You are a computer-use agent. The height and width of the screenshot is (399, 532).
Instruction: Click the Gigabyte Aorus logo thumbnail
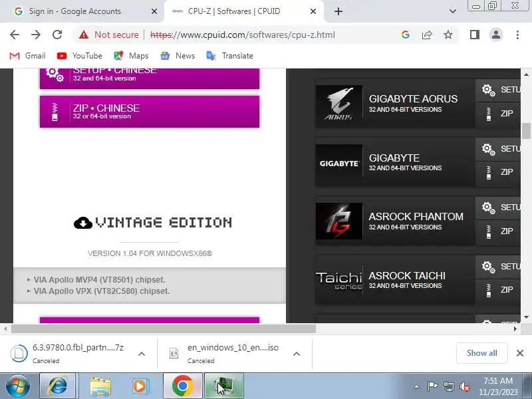pos(338,103)
